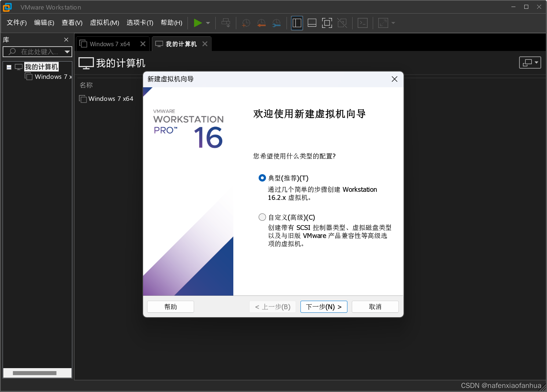The width and height of the screenshot is (547, 392).
Task: Click the monitor icon beside 我的计算机 heading
Action: click(x=86, y=63)
